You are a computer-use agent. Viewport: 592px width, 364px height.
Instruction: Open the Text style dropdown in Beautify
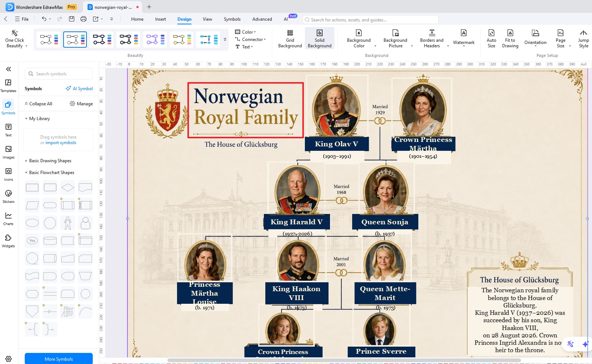click(244, 47)
